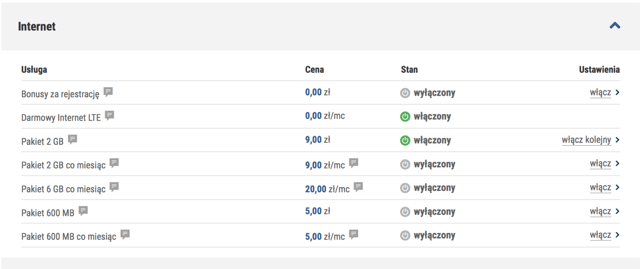Click green power icon for Pakiet 2 GB
Viewport: 644px width, 269px height.
[x=405, y=140]
